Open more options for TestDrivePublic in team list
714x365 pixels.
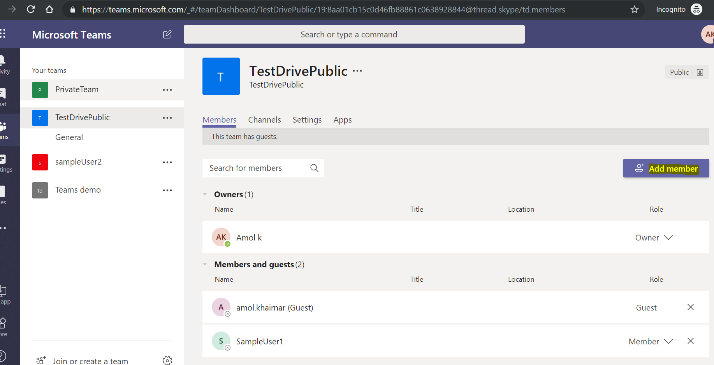[x=167, y=117]
